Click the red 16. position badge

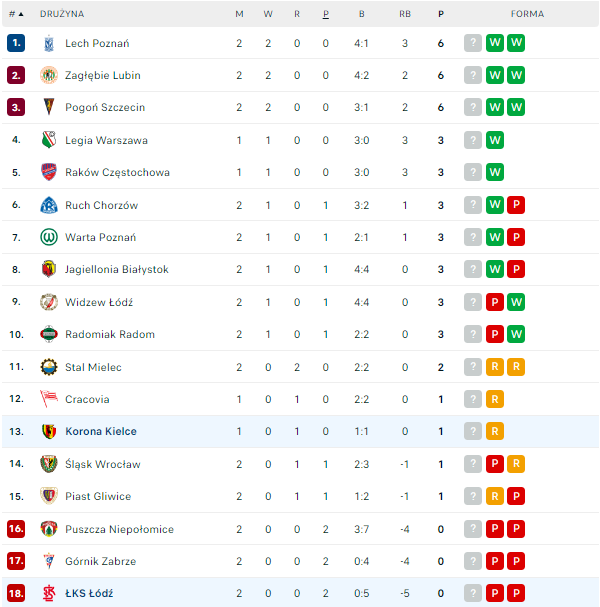pyautogui.click(x=16, y=529)
